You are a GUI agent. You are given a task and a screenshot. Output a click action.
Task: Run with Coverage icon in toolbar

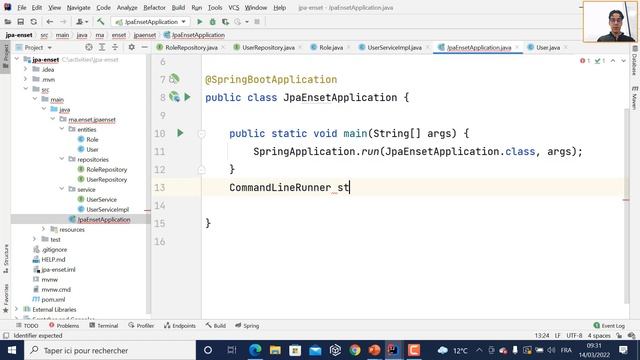(225, 22)
